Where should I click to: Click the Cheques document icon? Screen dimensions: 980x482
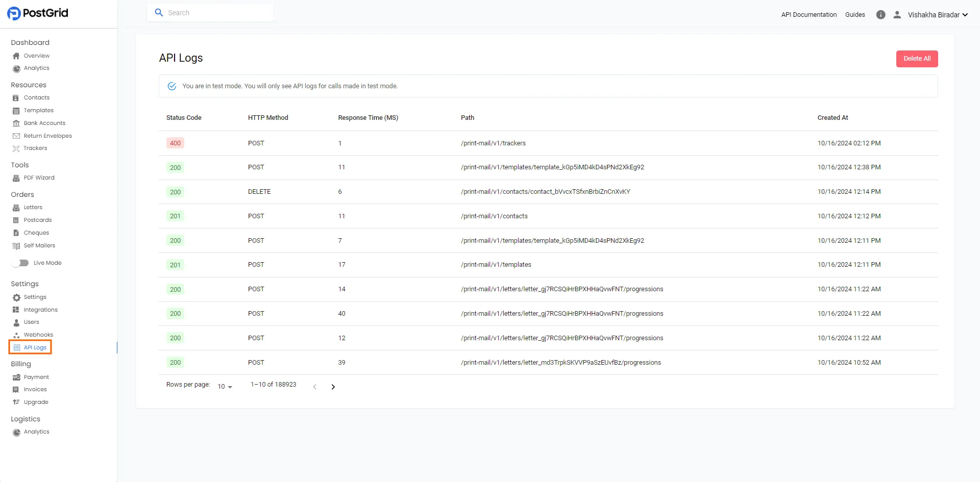click(x=16, y=233)
